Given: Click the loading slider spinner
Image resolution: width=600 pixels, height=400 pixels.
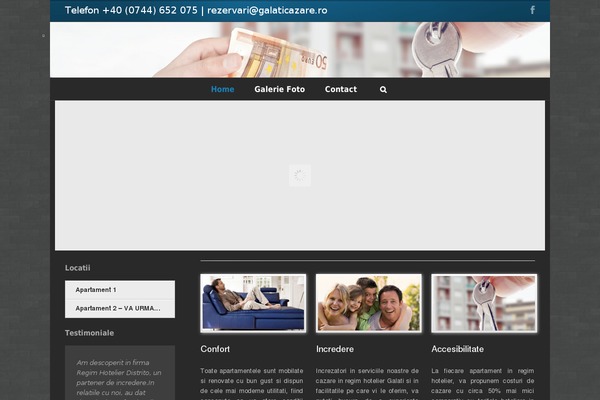Looking at the screenshot, I should 300,175.
